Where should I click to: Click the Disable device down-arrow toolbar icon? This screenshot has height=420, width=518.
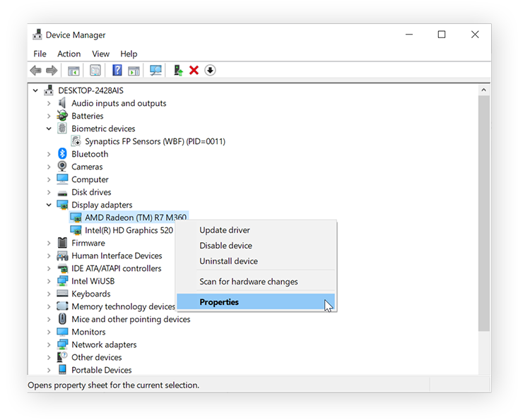(x=210, y=71)
